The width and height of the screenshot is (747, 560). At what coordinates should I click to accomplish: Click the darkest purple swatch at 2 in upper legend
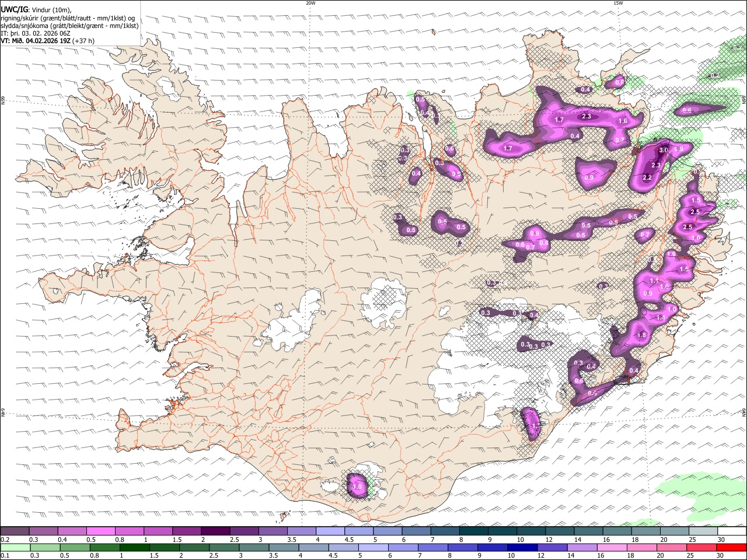(x=215, y=531)
